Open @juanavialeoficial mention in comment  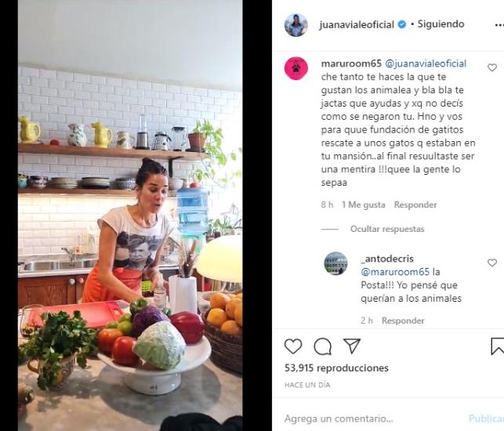[x=426, y=63]
